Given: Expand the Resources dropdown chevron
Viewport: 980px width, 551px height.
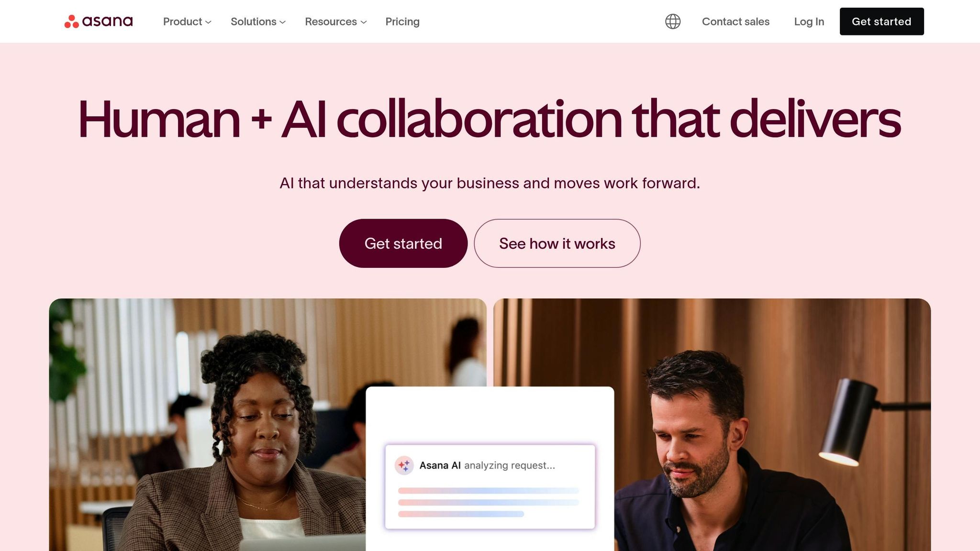Looking at the screenshot, I should (363, 22).
